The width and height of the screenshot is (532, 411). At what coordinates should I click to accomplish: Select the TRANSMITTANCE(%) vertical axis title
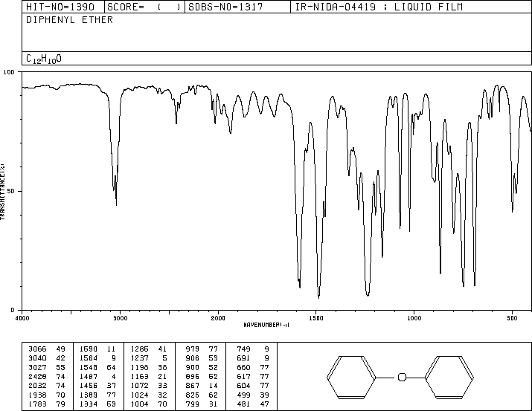click(2, 192)
